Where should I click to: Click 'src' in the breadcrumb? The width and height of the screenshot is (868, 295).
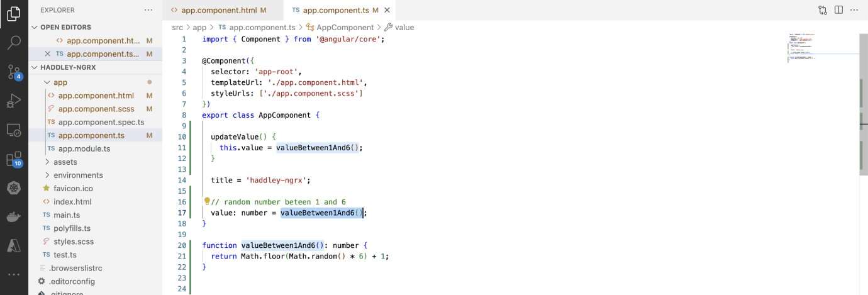(x=177, y=28)
